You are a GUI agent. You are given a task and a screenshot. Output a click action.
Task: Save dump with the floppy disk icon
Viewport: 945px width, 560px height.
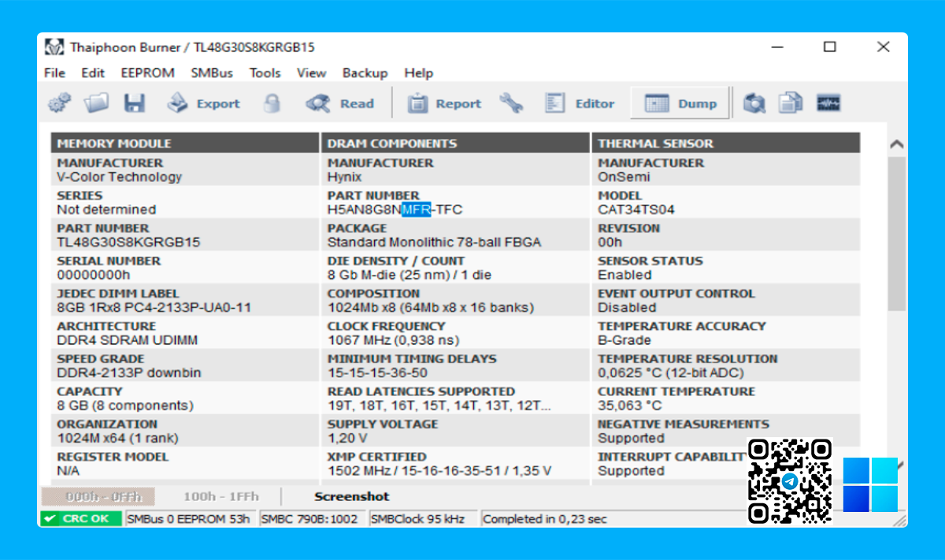coord(135,103)
